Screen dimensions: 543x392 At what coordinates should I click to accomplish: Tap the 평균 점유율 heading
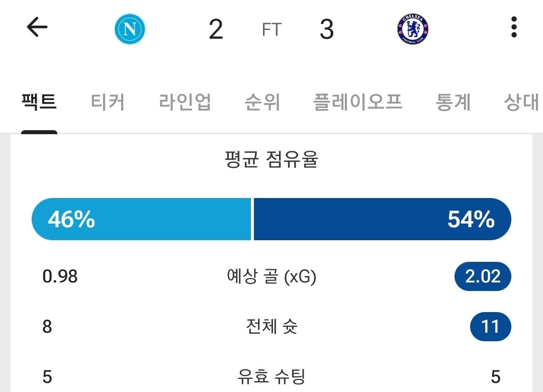pyautogui.click(x=271, y=160)
